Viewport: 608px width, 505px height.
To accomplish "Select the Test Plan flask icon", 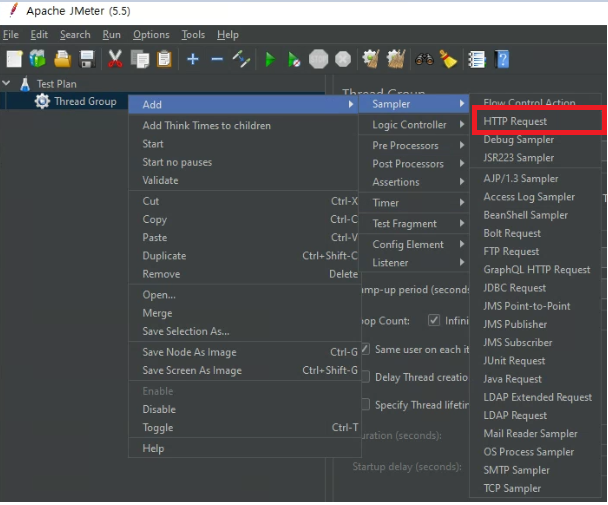I will (x=25, y=84).
